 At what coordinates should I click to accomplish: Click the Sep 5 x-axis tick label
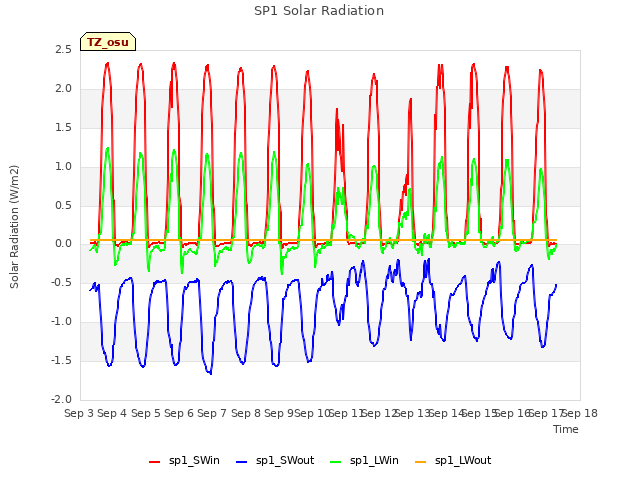click(145, 413)
